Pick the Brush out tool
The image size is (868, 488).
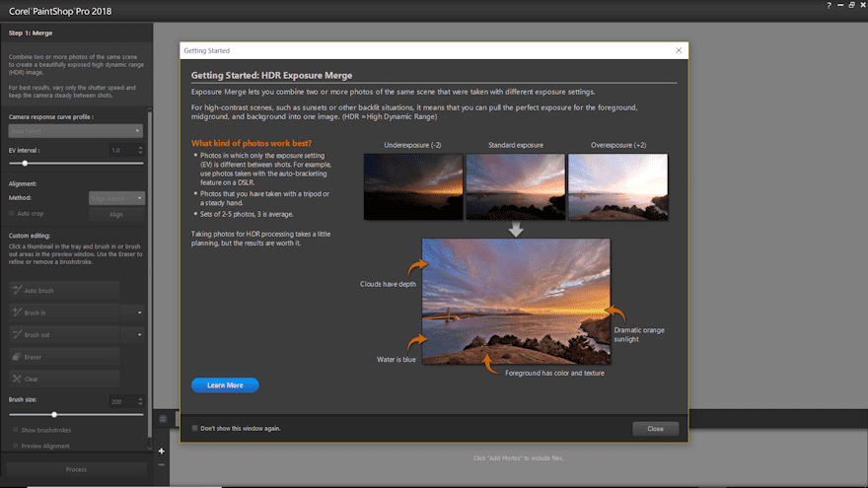[x=64, y=334]
